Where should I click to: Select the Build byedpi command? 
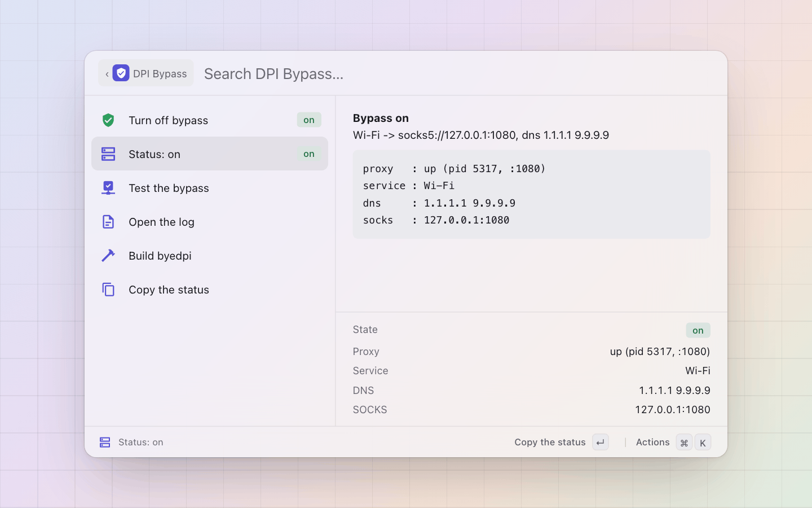(210, 255)
